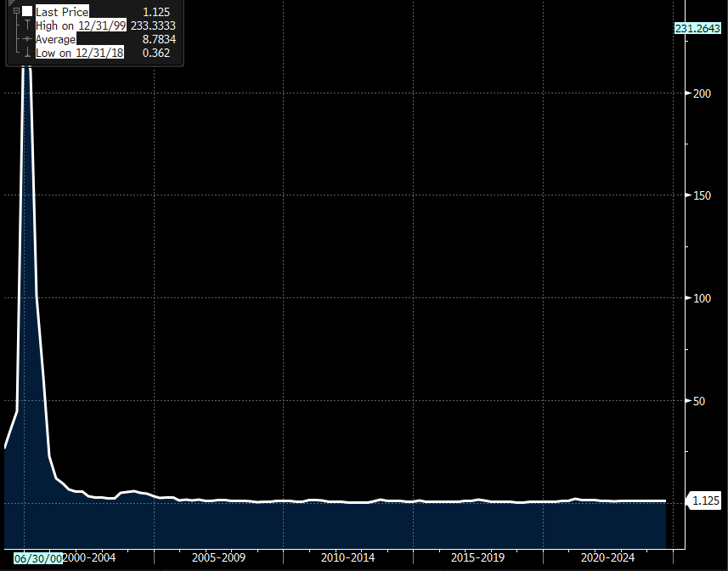Click the 1.125 value in the legend
This screenshot has width=728, height=571.
(x=156, y=12)
